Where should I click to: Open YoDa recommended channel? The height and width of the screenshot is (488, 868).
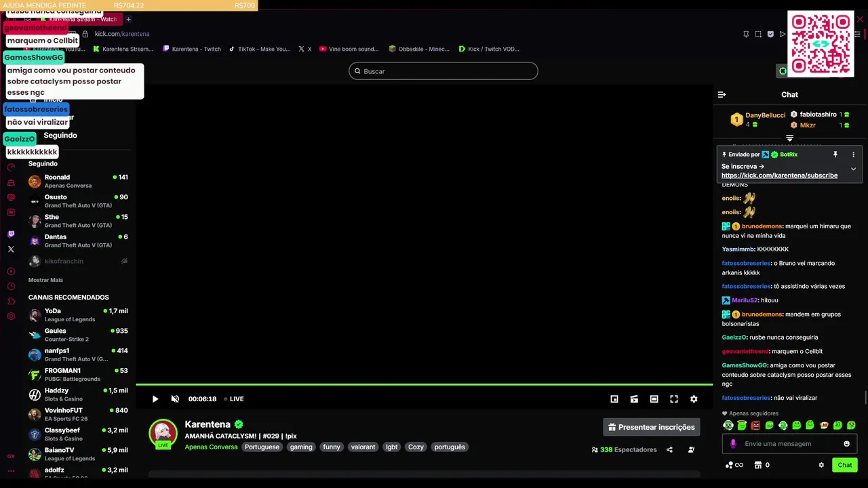coord(78,315)
